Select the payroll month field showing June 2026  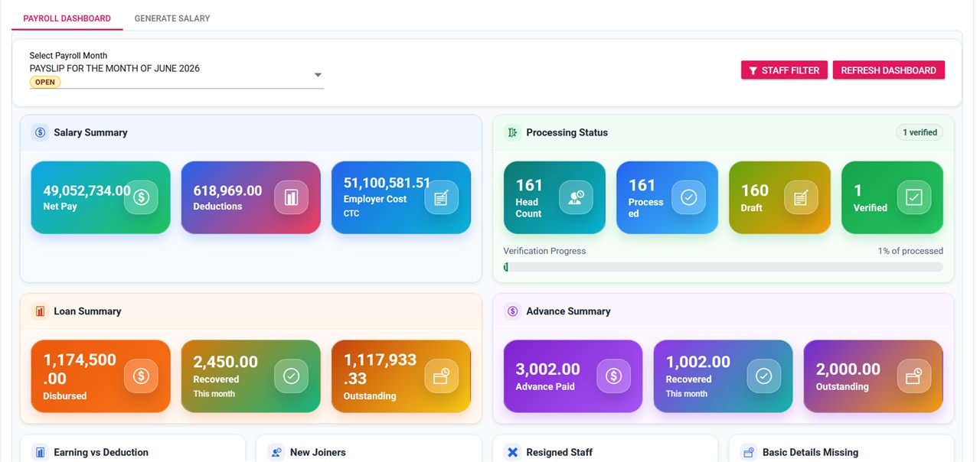coord(177,71)
